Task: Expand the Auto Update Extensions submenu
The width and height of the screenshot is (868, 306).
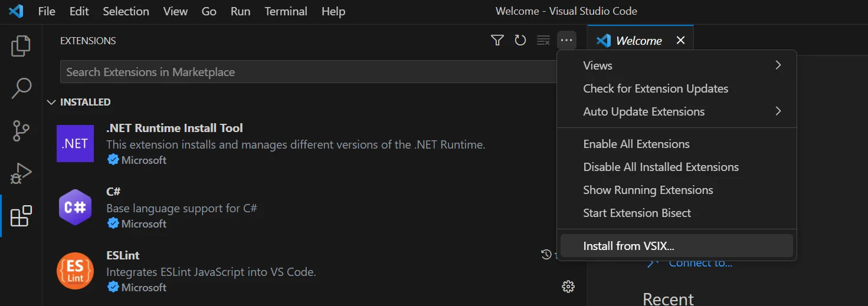Action: pos(677,111)
